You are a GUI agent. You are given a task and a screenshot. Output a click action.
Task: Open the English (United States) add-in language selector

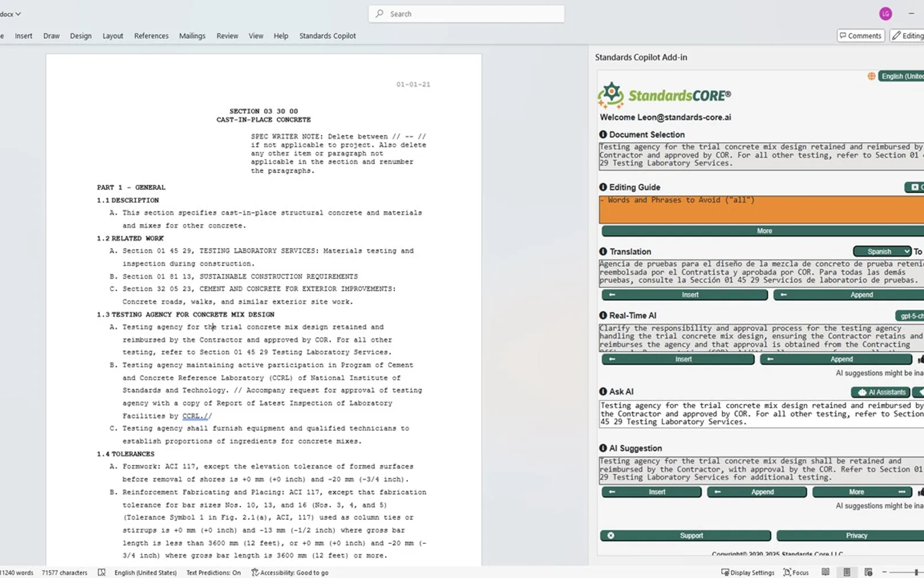click(901, 76)
